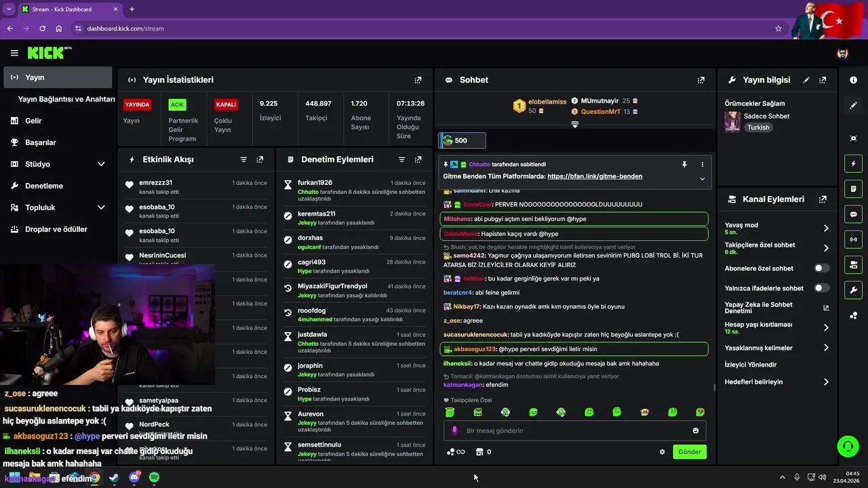Image resolution: width=868 pixels, height=488 pixels.
Task: Open the channel points infinity icon
Action: coord(456,452)
